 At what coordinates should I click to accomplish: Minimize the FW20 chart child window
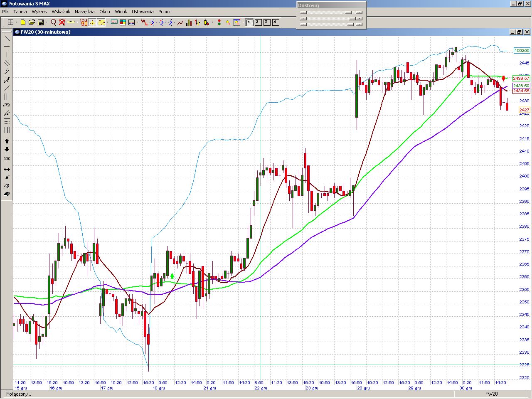513,32
